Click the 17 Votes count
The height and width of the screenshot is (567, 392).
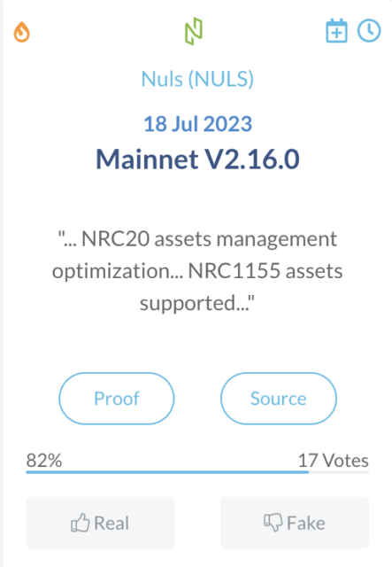(333, 461)
